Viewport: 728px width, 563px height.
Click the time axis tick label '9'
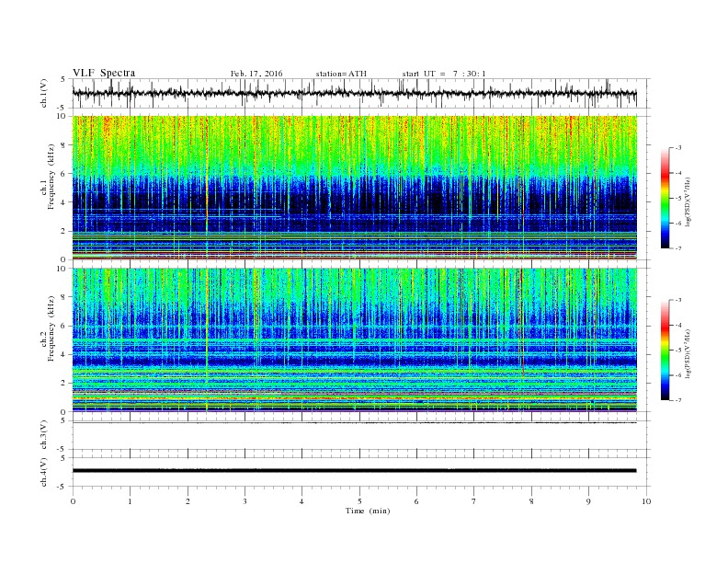click(x=588, y=501)
